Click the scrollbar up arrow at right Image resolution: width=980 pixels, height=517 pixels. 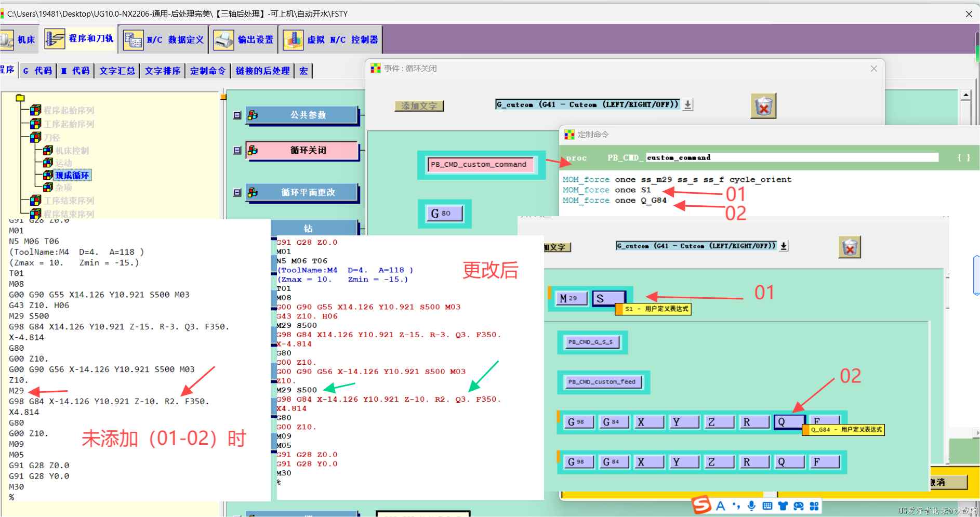965,95
